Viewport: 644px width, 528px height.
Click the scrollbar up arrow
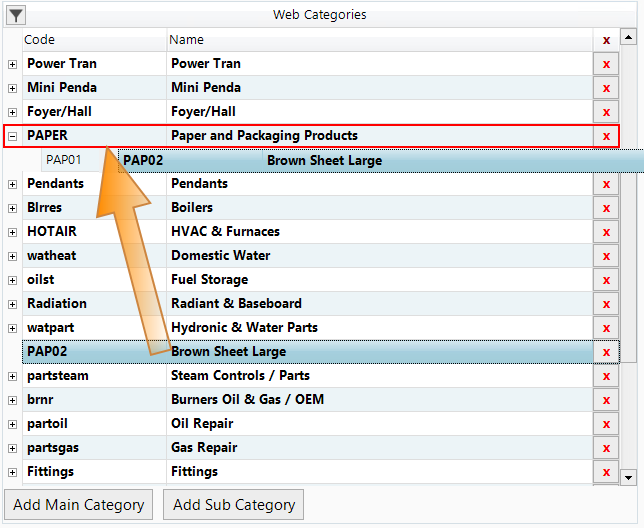point(628,37)
